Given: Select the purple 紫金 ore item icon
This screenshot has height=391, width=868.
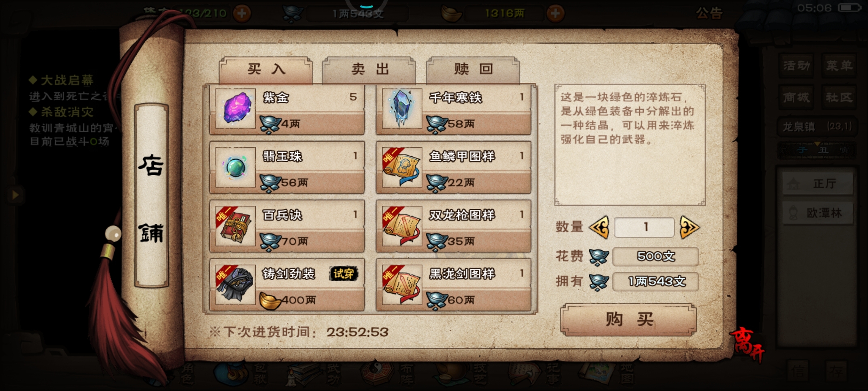Looking at the screenshot, I should (x=235, y=109).
